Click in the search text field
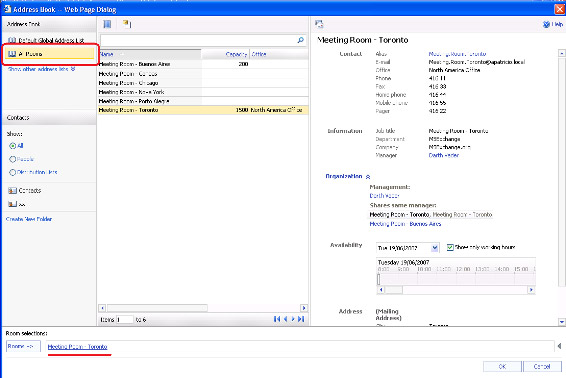Screen dimensions: 566x378 (198, 40)
